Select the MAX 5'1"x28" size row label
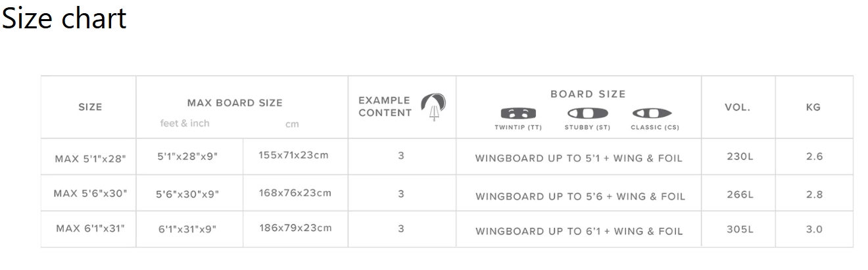The image size is (868, 270). pos(89,159)
